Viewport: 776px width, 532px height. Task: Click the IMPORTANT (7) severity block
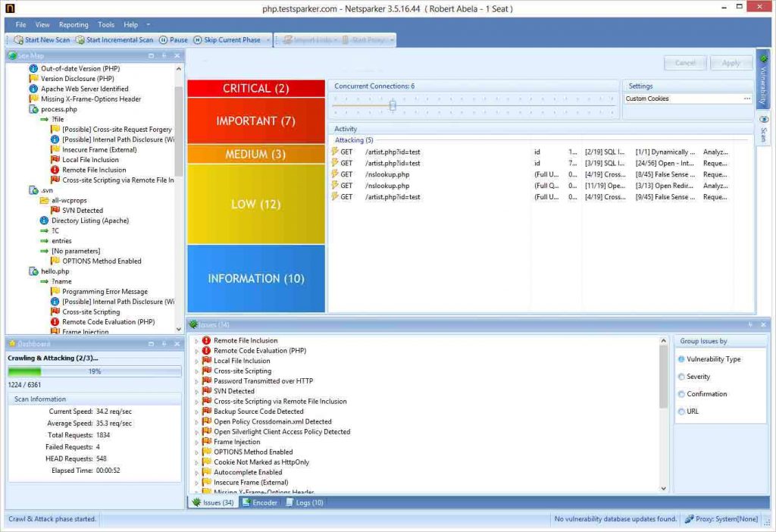click(x=256, y=120)
